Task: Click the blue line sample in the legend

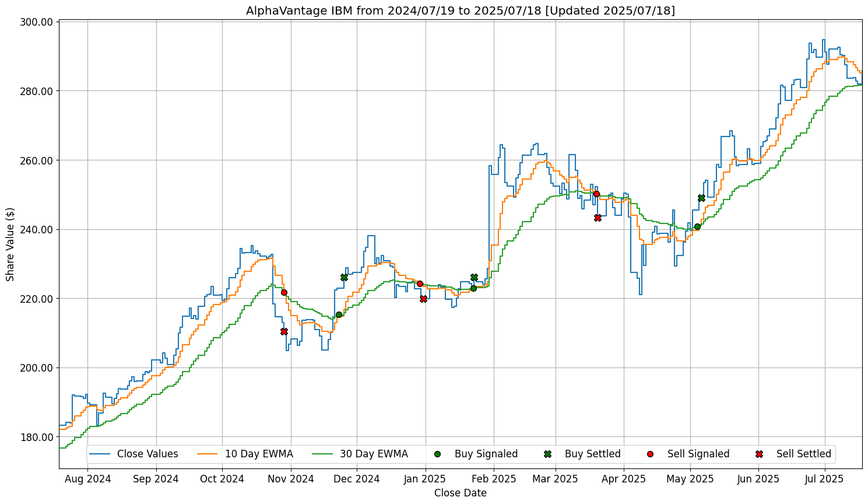Action: pos(100,454)
